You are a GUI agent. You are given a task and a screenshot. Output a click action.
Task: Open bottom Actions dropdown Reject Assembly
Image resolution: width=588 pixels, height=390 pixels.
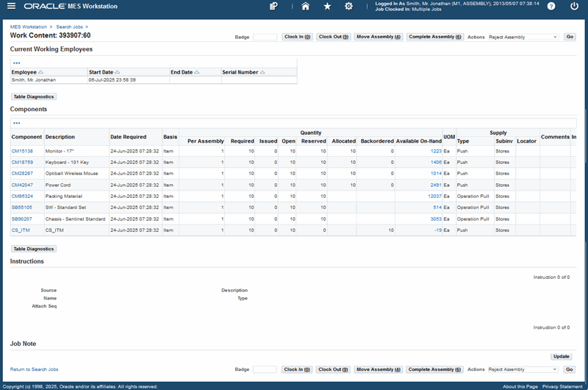pos(523,369)
